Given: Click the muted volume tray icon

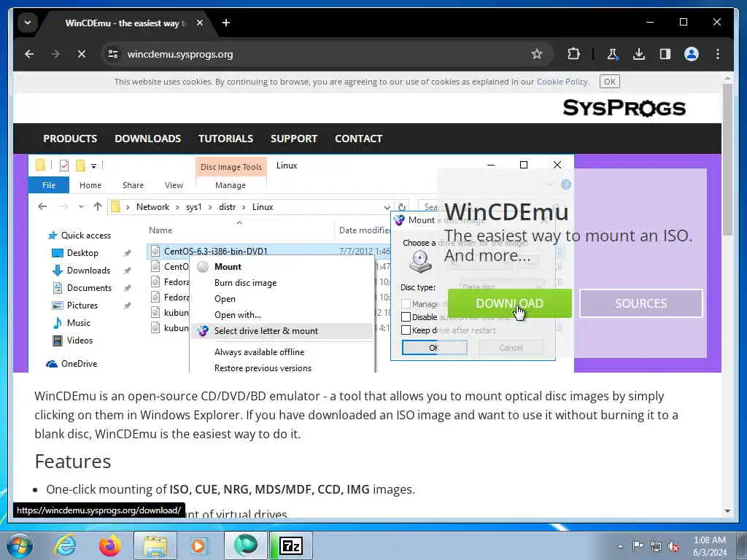Looking at the screenshot, I should tap(673, 547).
